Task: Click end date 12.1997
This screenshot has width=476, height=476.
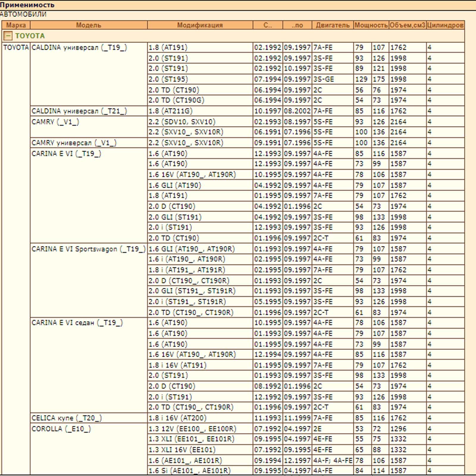Action: click(x=297, y=461)
